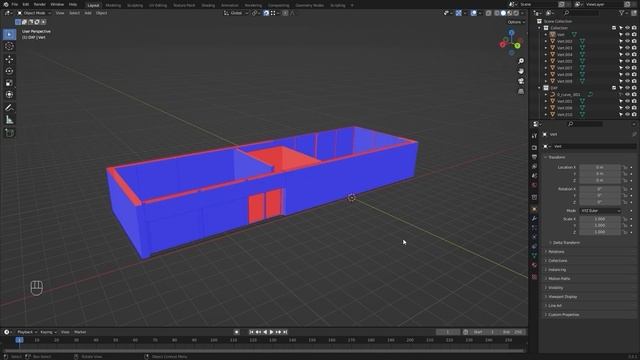Open the Modifiers wrench tab icon
640x360 pixels.
534,218
